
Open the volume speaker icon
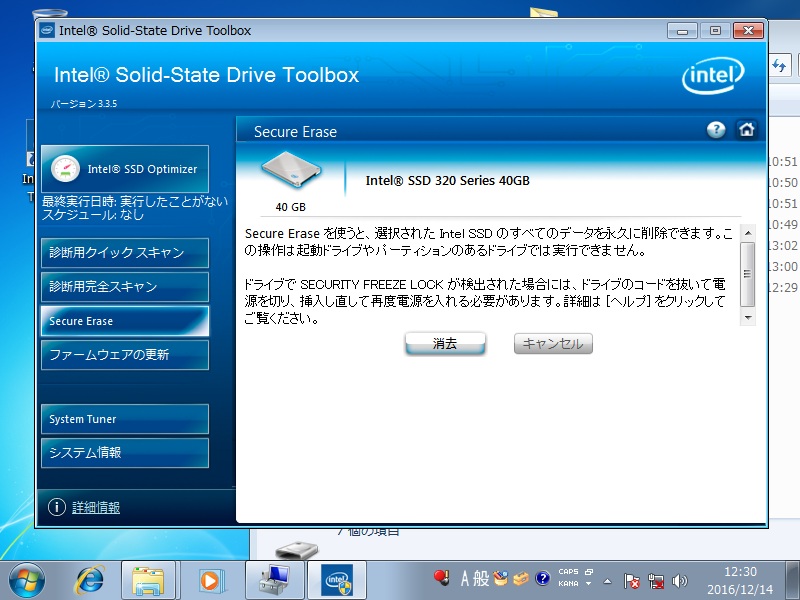680,581
